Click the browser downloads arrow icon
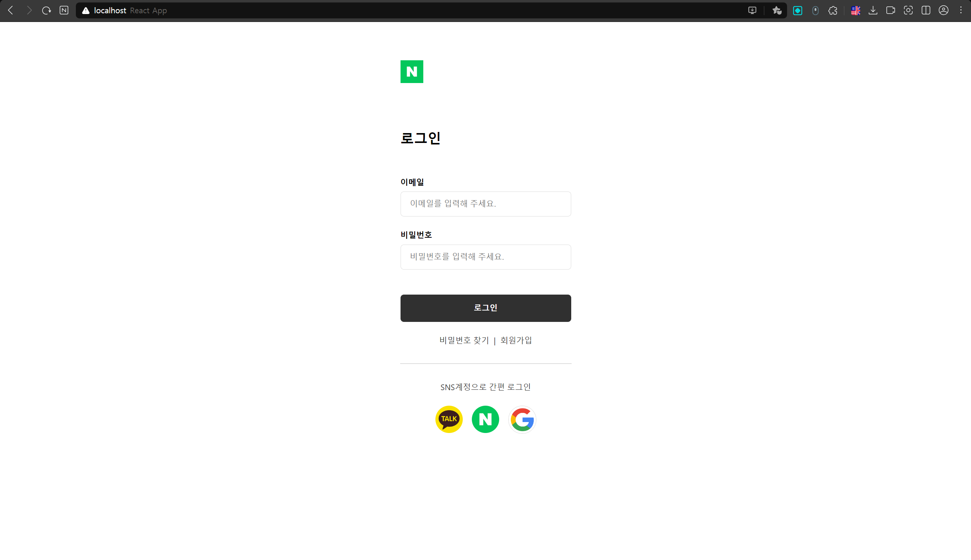 (873, 10)
